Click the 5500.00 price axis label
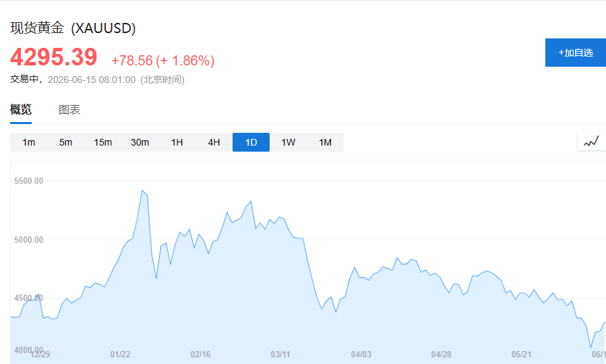Screen dimensions: 606x364 pyautogui.click(x=28, y=181)
